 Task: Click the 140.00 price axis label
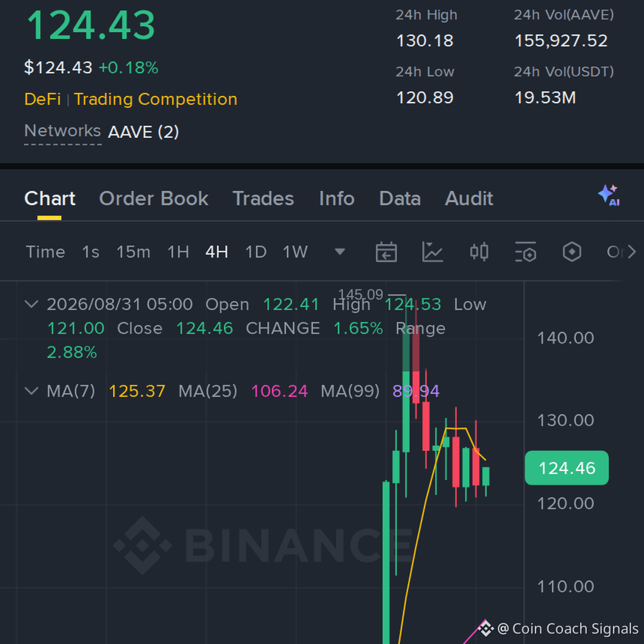(565, 338)
